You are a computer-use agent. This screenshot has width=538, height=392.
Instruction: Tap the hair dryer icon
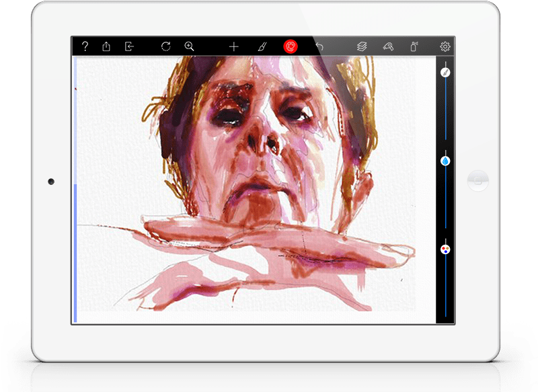(388, 46)
